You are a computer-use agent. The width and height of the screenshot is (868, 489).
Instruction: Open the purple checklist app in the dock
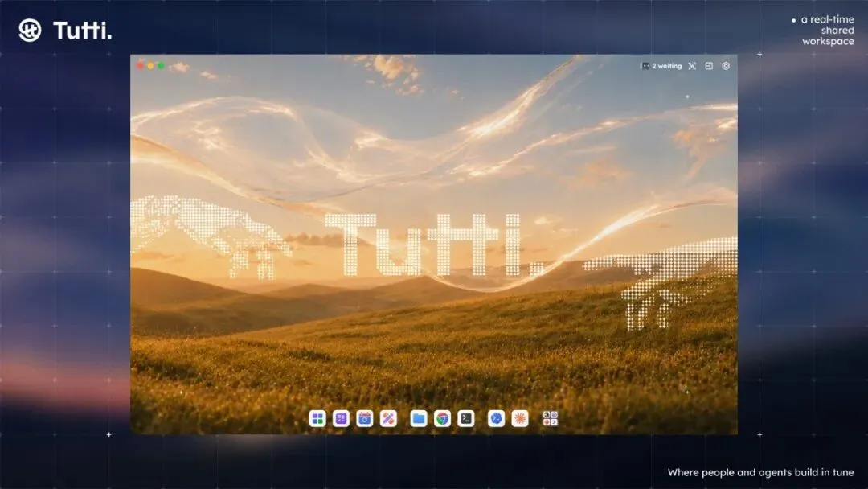(x=341, y=419)
